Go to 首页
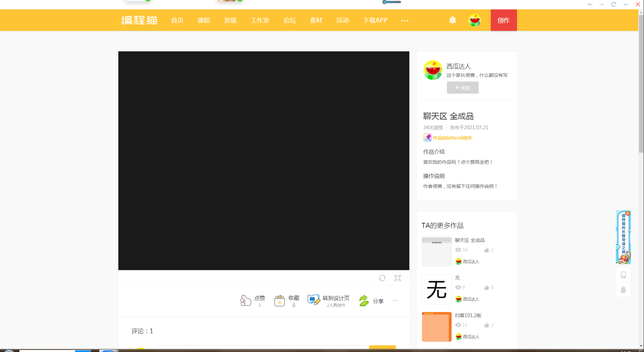 tap(177, 20)
